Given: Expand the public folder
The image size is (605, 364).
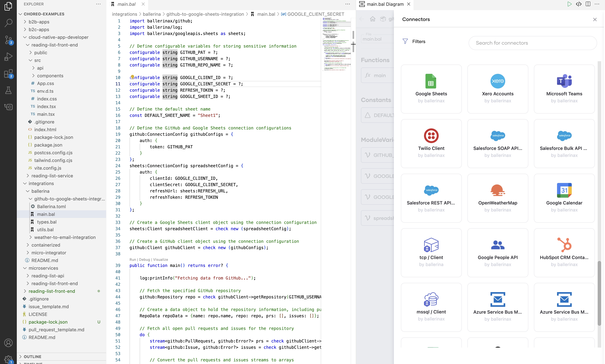Looking at the screenshot, I should click(x=61, y=52).
